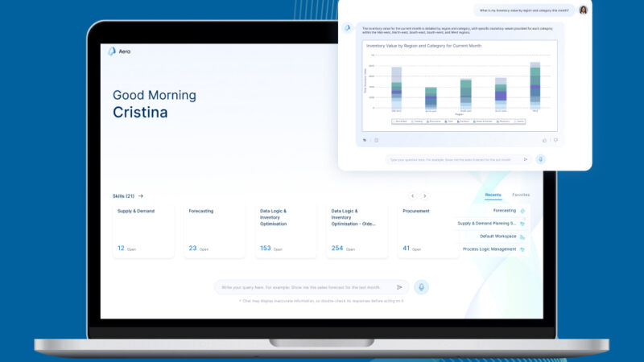Open the Skills (21) arrow link

[x=141, y=195]
